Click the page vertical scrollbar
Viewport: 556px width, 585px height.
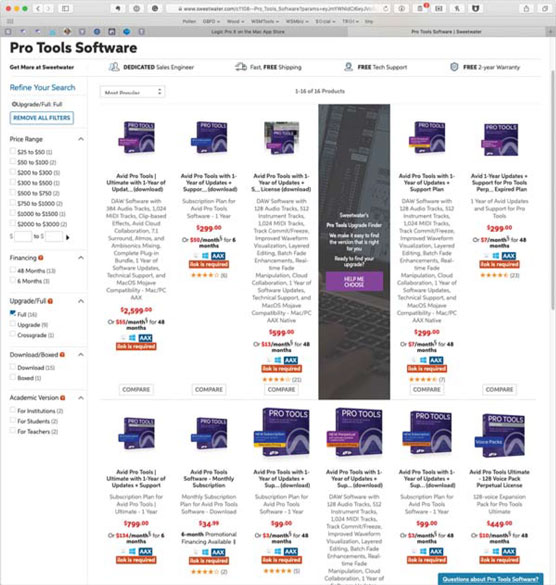click(553, 190)
